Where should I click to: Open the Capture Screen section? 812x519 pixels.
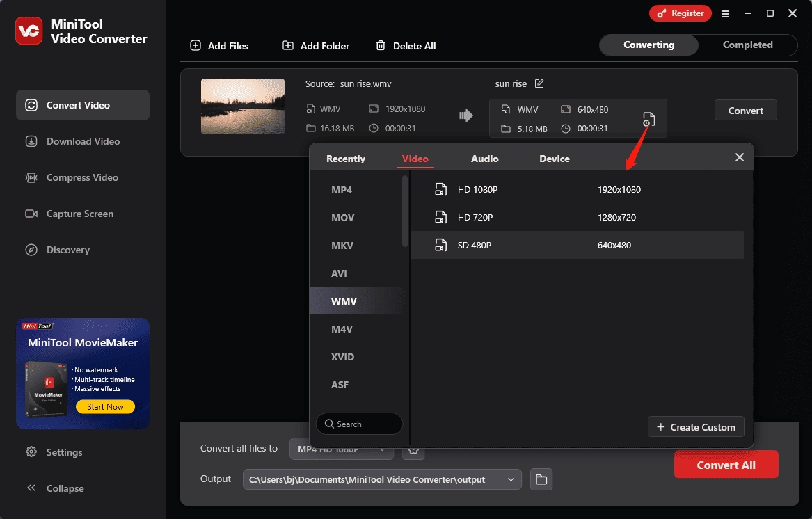tap(83, 214)
